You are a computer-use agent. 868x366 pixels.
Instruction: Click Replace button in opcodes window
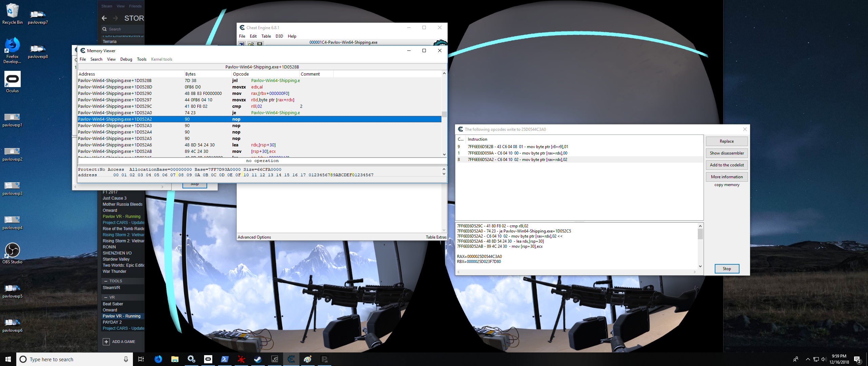click(x=727, y=141)
